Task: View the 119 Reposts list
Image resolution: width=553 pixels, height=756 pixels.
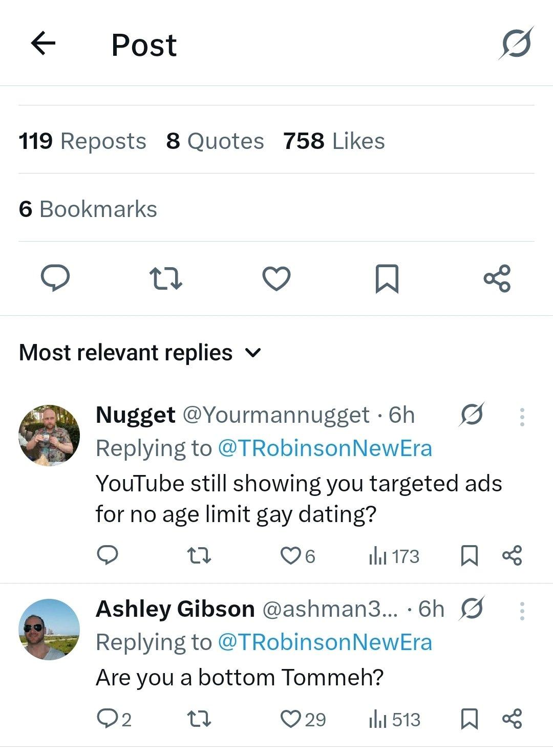Action: click(x=82, y=141)
